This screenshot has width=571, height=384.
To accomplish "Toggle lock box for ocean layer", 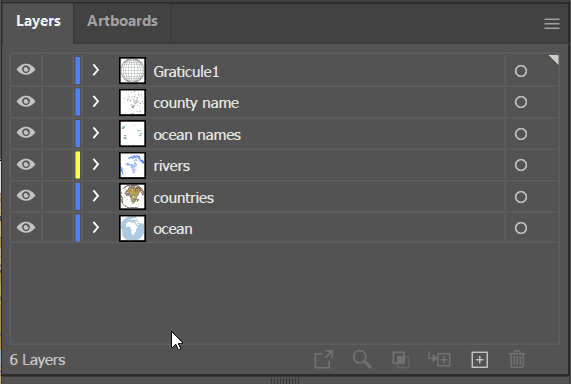I will [x=58, y=228].
